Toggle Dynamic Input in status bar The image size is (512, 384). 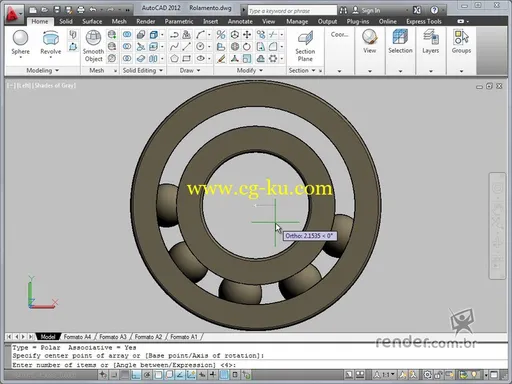[202, 375]
